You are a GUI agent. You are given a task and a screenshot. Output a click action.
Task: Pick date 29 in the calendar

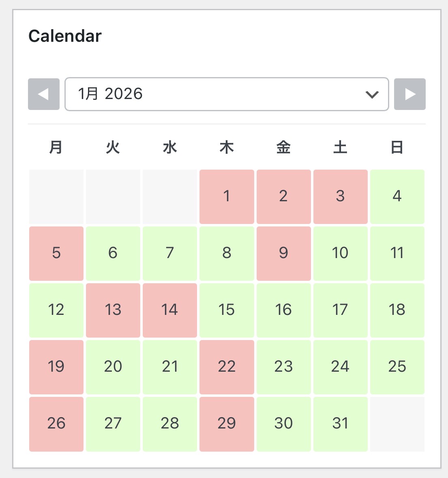click(x=227, y=424)
